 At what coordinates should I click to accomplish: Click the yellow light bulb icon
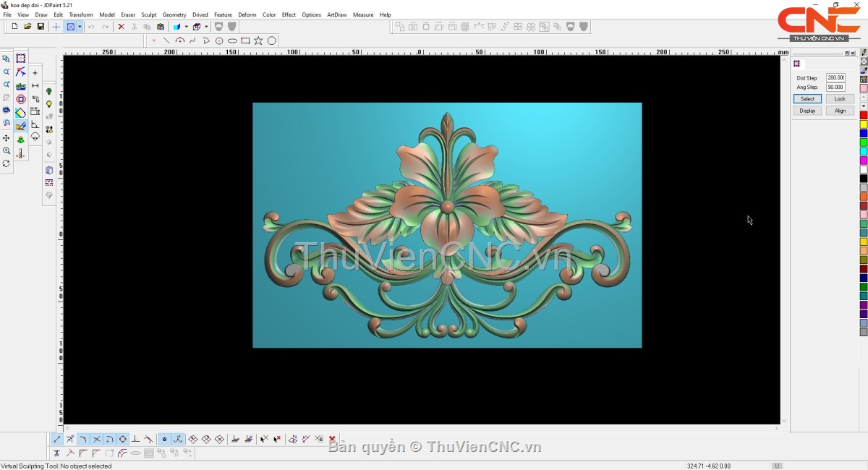pos(49,104)
